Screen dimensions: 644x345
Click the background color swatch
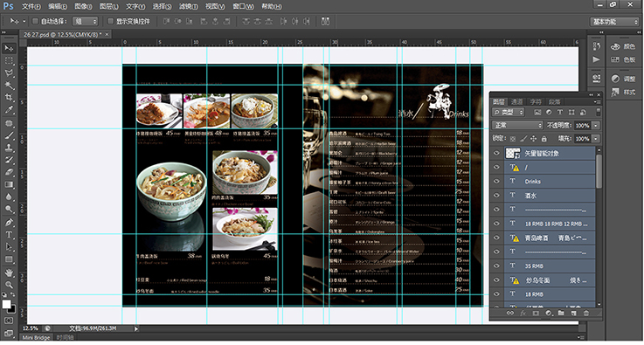coord(13,310)
